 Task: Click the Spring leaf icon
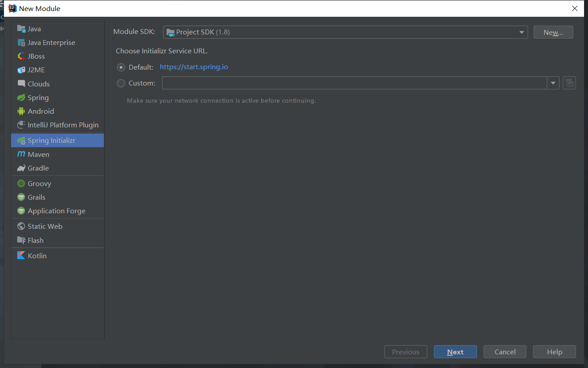[21, 97]
